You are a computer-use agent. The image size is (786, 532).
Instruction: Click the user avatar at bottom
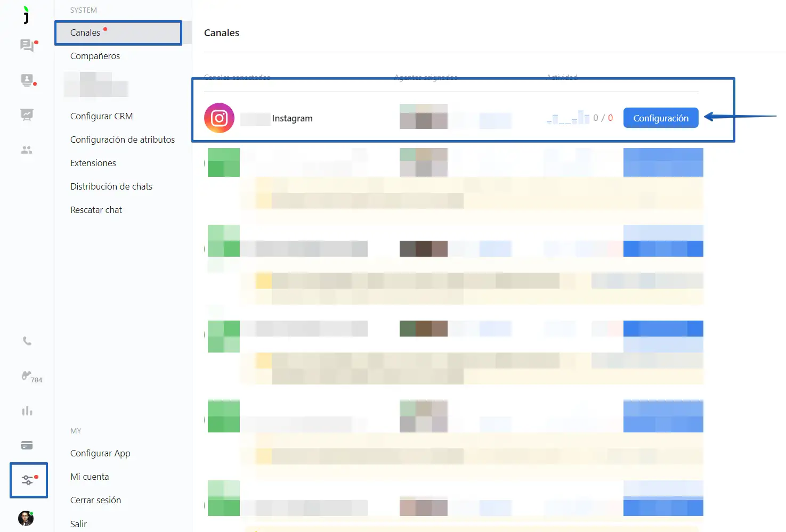[x=26, y=518]
